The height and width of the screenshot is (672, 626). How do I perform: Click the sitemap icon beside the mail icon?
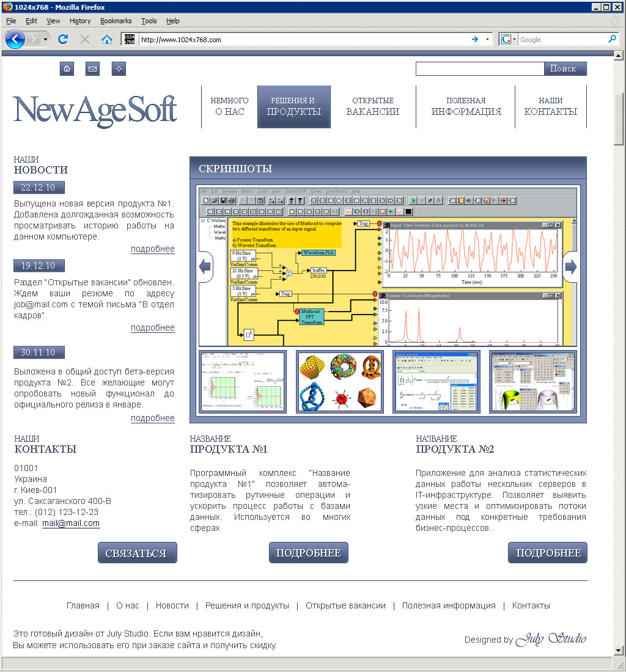point(119,69)
